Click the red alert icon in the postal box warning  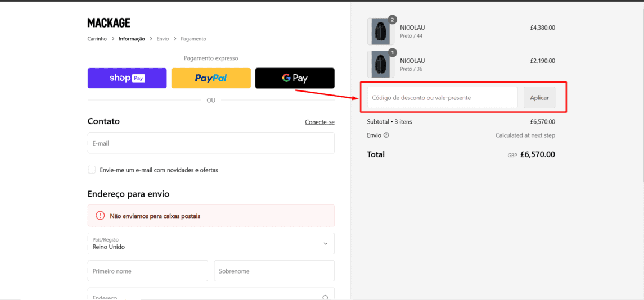coord(100,216)
